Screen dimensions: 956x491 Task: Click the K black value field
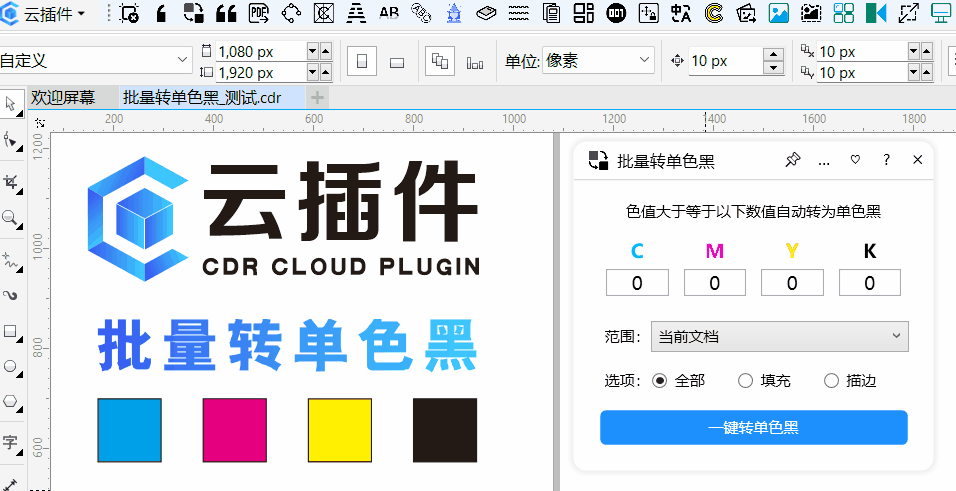tap(869, 283)
